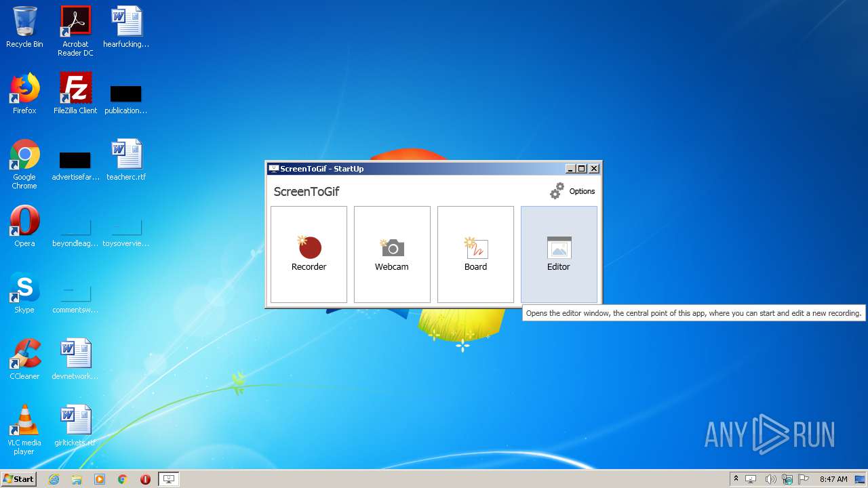
Task: Open Windows Media Player from taskbar
Action: pyautogui.click(x=100, y=479)
